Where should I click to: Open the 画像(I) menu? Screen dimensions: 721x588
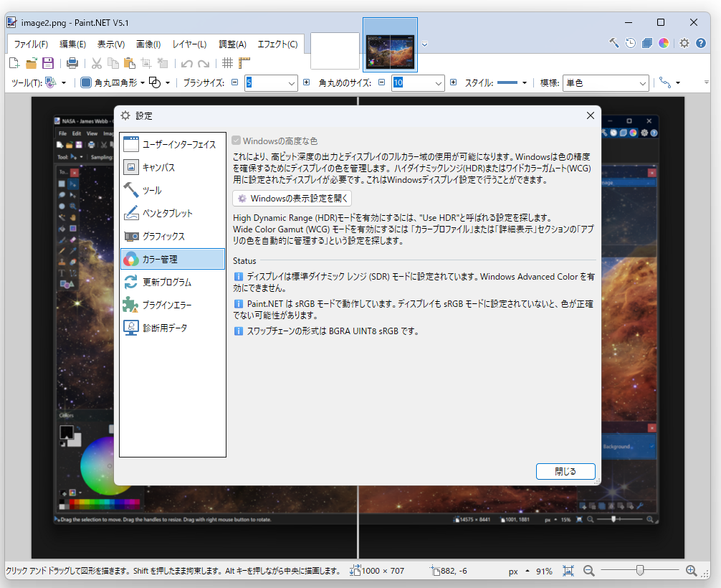(148, 44)
